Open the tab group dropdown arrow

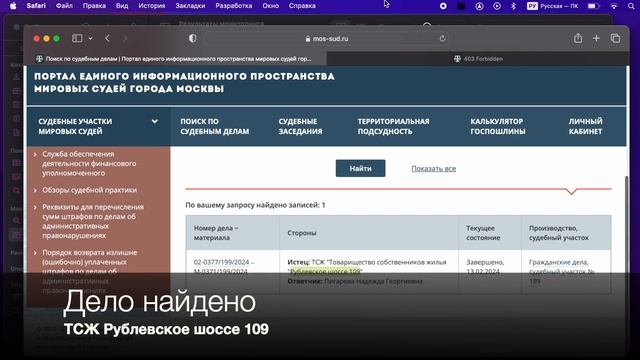[91, 38]
